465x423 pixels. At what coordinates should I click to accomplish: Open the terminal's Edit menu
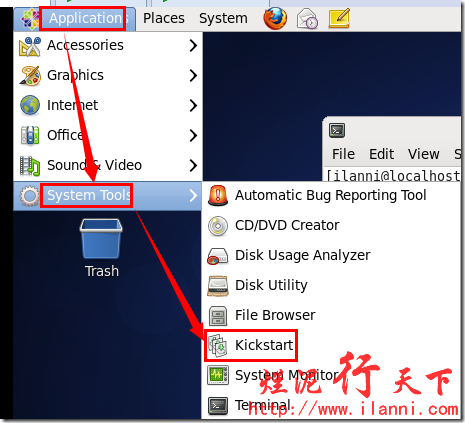point(382,154)
